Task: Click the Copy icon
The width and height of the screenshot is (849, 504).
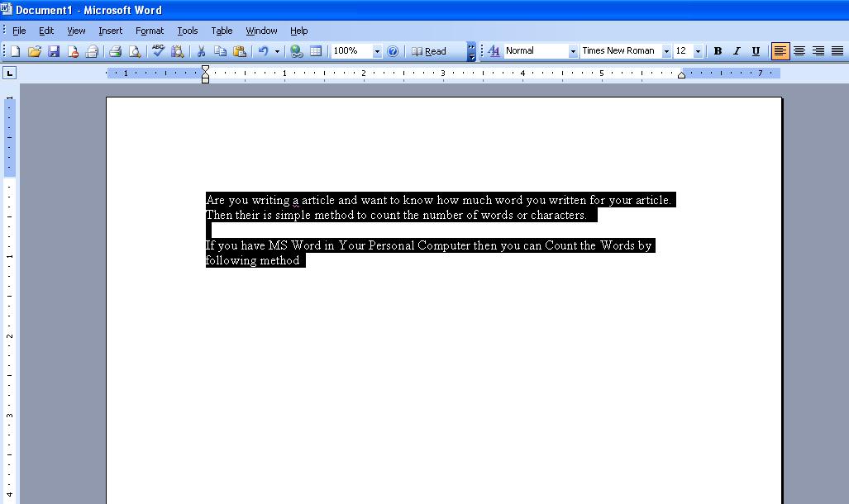Action: [x=220, y=50]
